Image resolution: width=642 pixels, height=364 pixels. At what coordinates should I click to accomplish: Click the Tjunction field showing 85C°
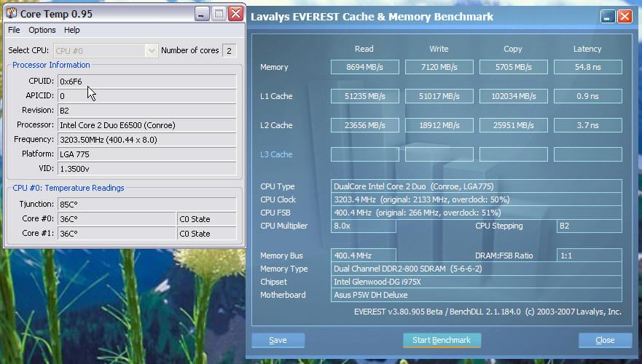click(147, 204)
